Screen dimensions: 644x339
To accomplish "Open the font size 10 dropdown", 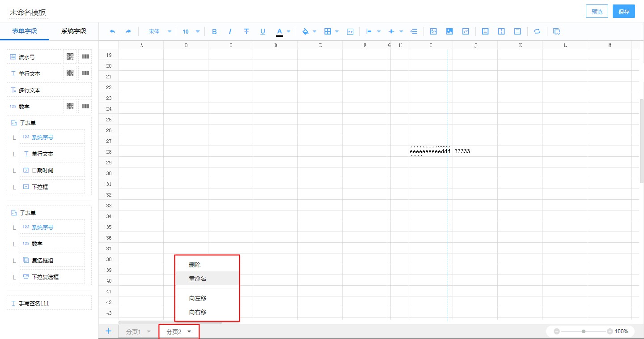I will 191,31.
